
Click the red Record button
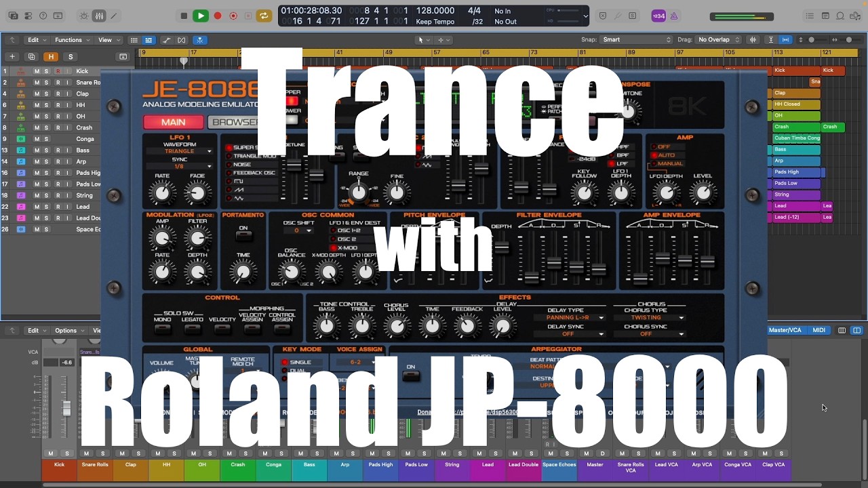coord(218,16)
